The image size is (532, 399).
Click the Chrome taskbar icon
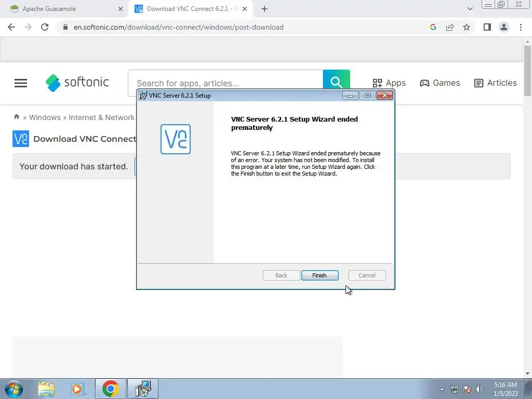tap(110, 389)
